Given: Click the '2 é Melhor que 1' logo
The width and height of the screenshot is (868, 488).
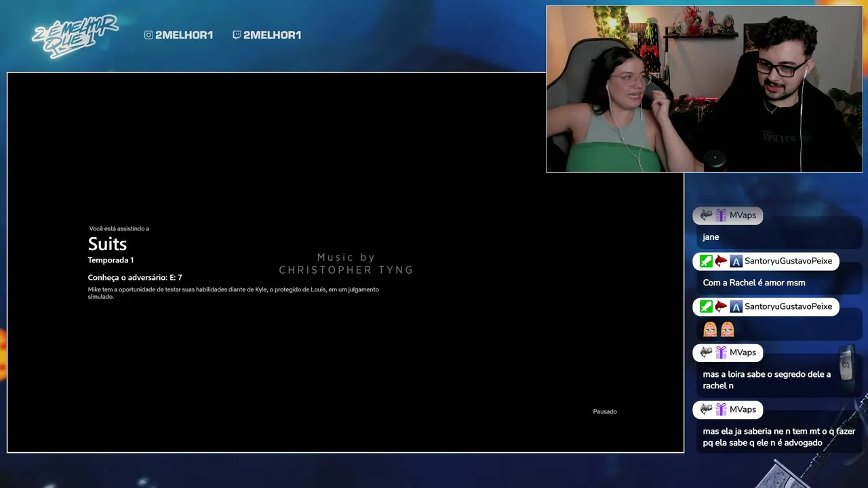Looking at the screenshot, I should point(75,37).
